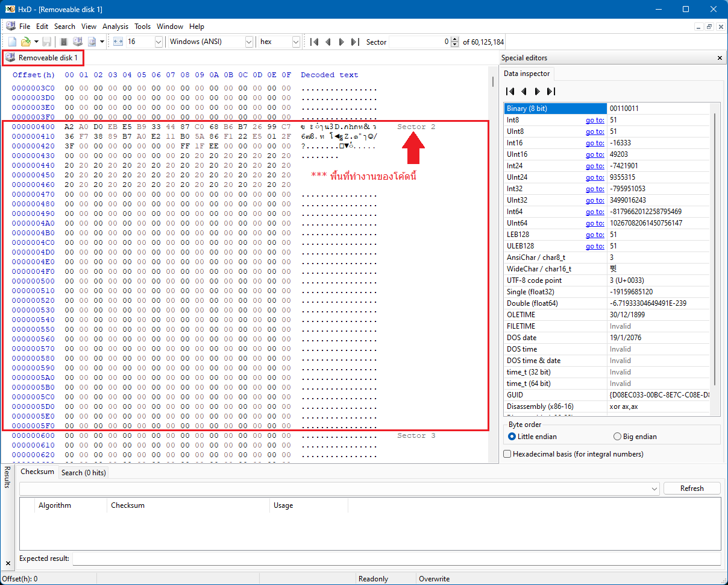Click the Data inspector vertical scrollbar
Screen dimensions: 728x585
[715, 259]
